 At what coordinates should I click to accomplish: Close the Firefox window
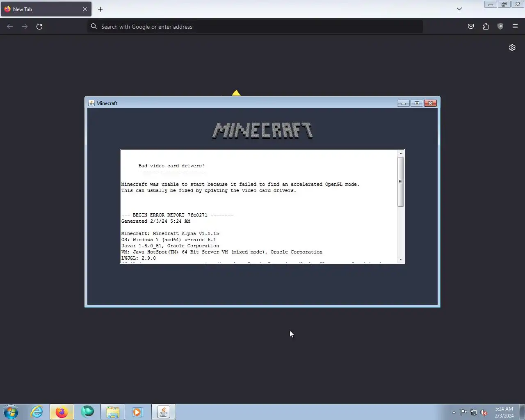(518, 5)
